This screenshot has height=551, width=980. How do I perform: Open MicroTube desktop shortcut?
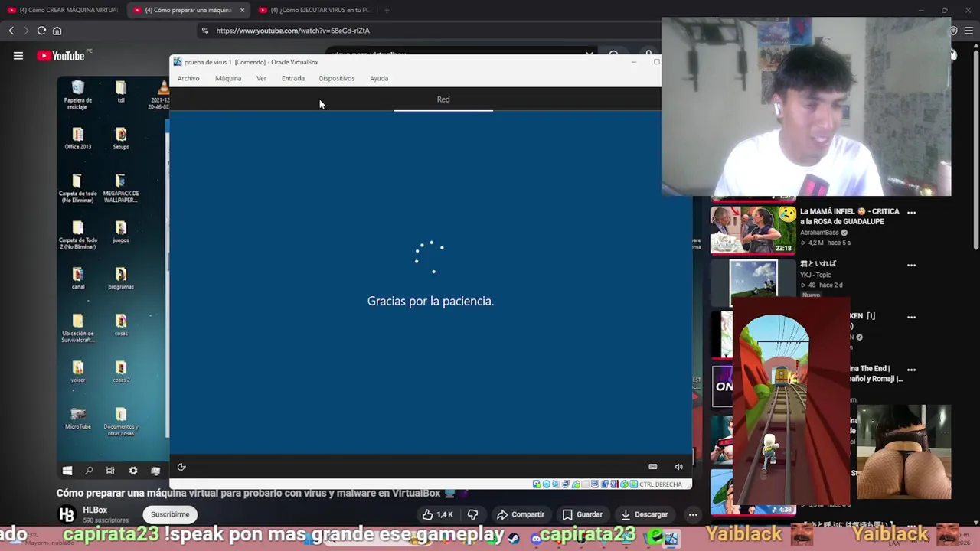coord(77,419)
